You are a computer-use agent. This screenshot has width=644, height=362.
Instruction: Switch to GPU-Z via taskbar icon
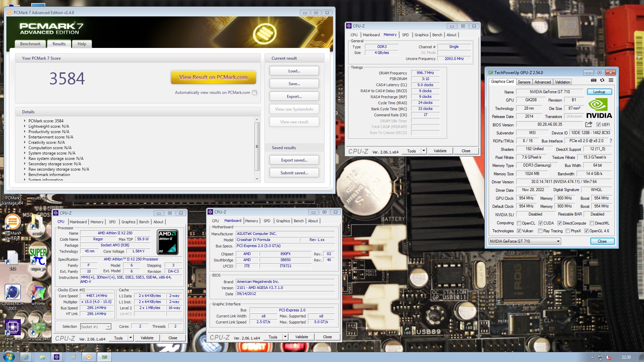tap(105, 357)
